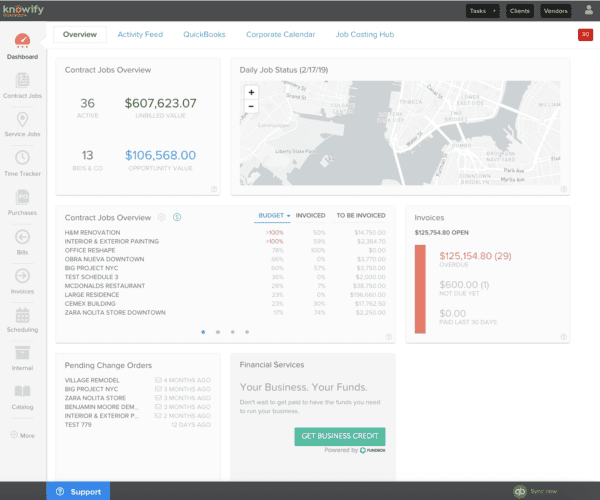Click help icon in jobs table card

click(388, 337)
